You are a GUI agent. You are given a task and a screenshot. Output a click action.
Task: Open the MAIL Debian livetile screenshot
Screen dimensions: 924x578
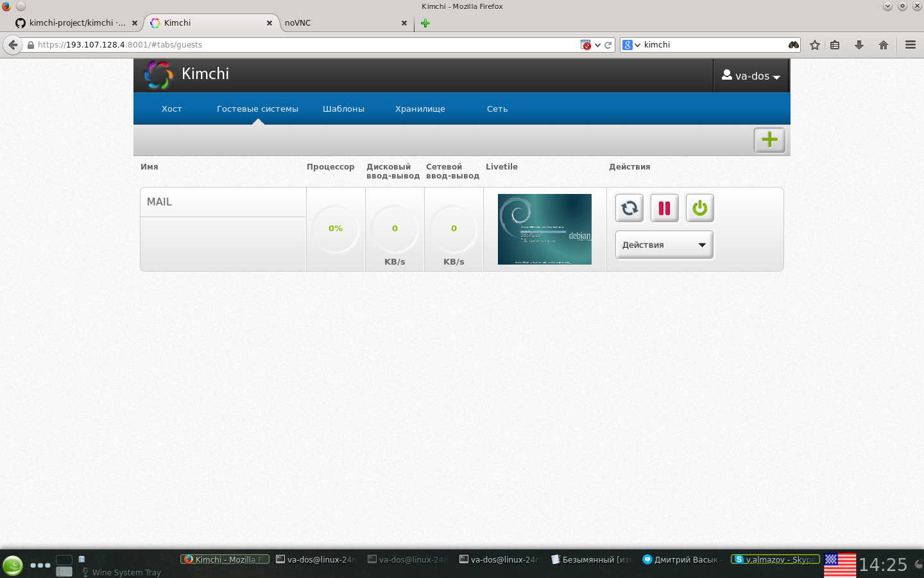[545, 229]
